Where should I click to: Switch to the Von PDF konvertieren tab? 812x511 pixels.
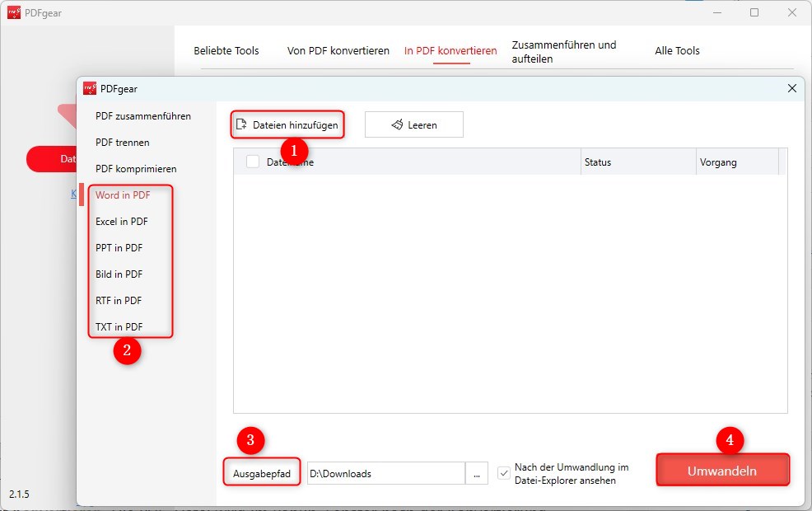tap(338, 51)
